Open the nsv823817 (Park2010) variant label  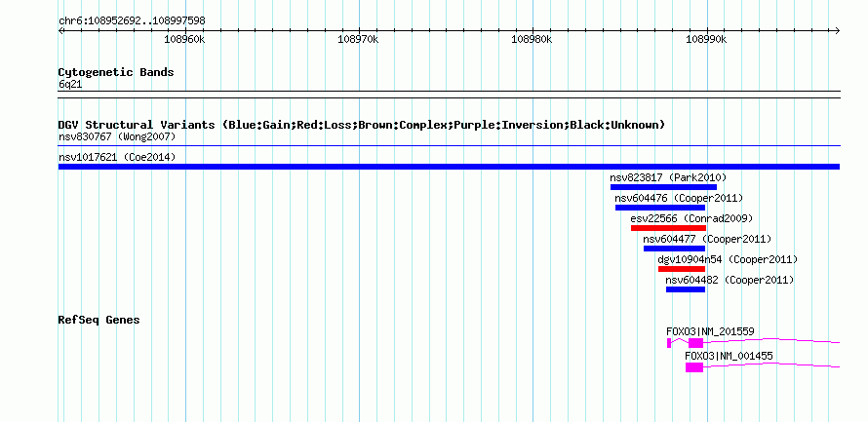coord(668,177)
